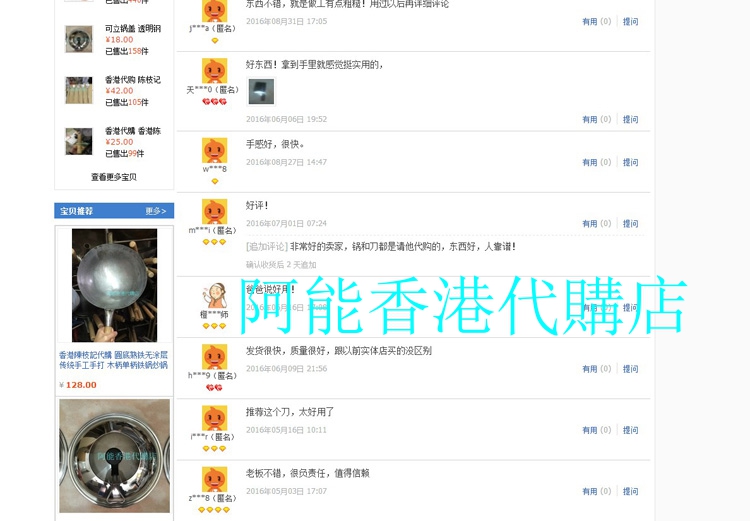This screenshot has height=521, width=750.
Task: Click avatar of reviewer w***8
Action: (214, 151)
